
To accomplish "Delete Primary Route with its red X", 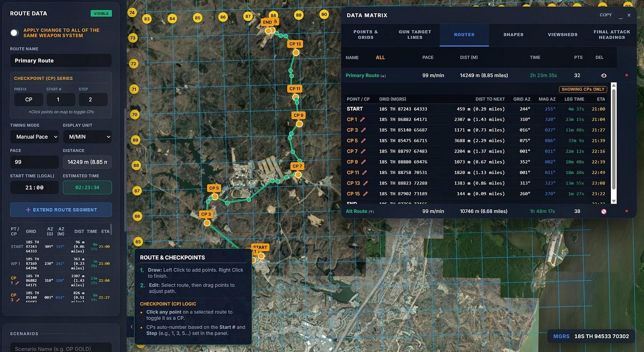I will 626,75.
